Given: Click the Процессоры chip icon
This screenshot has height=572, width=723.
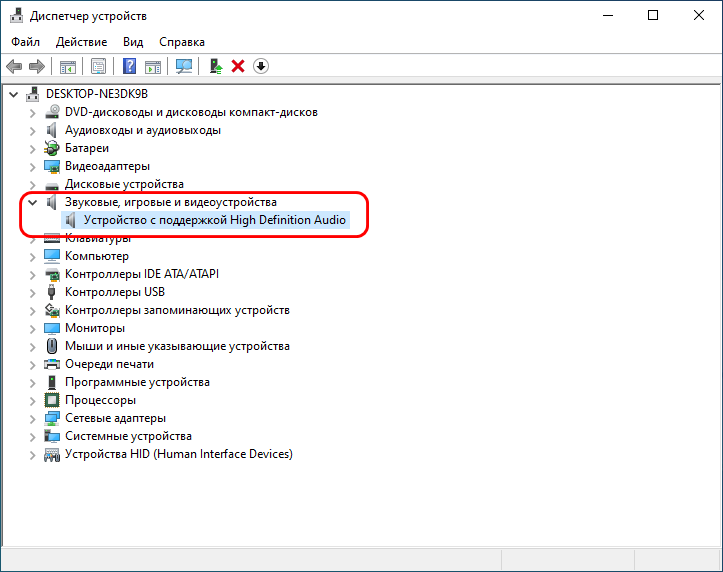Looking at the screenshot, I should 52,400.
